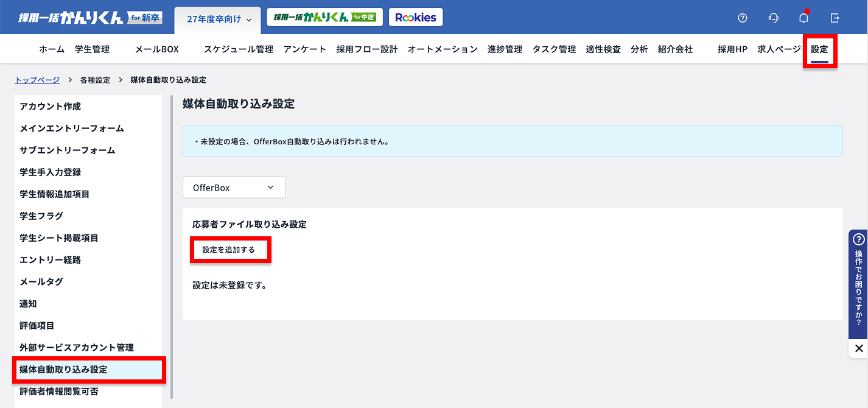868x408 pixels.
Task: Expand the 27年度卒向け year dropdown
Action: click(218, 19)
